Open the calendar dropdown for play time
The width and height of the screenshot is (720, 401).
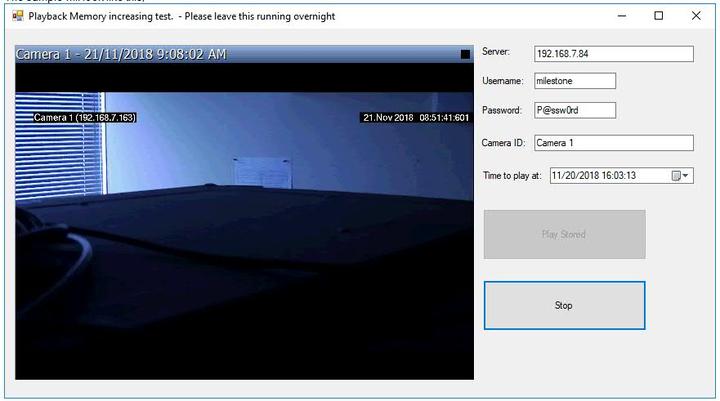click(x=681, y=176)
